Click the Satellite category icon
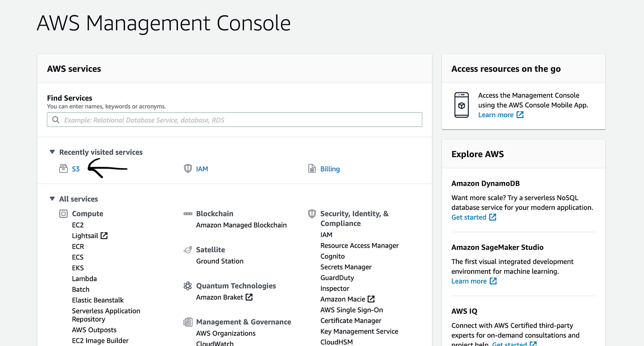This screenshot has width=644, height=346. [188, 250]
